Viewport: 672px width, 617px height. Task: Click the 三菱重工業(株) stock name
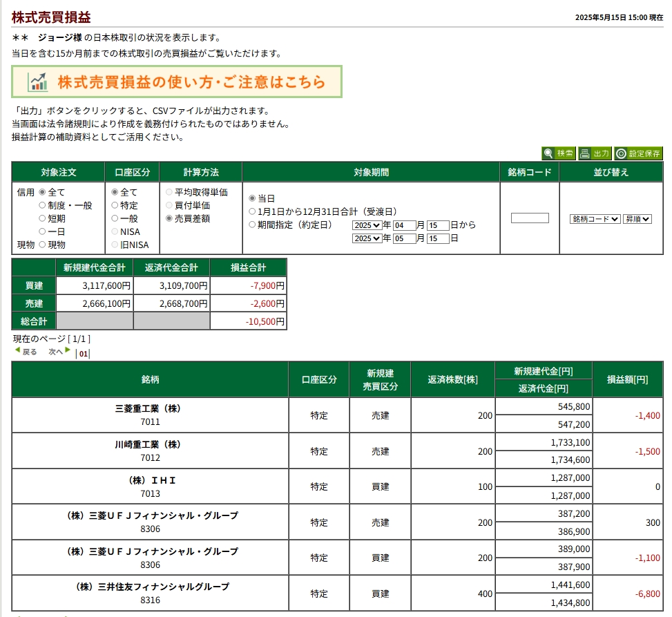(x=148, y=408)
